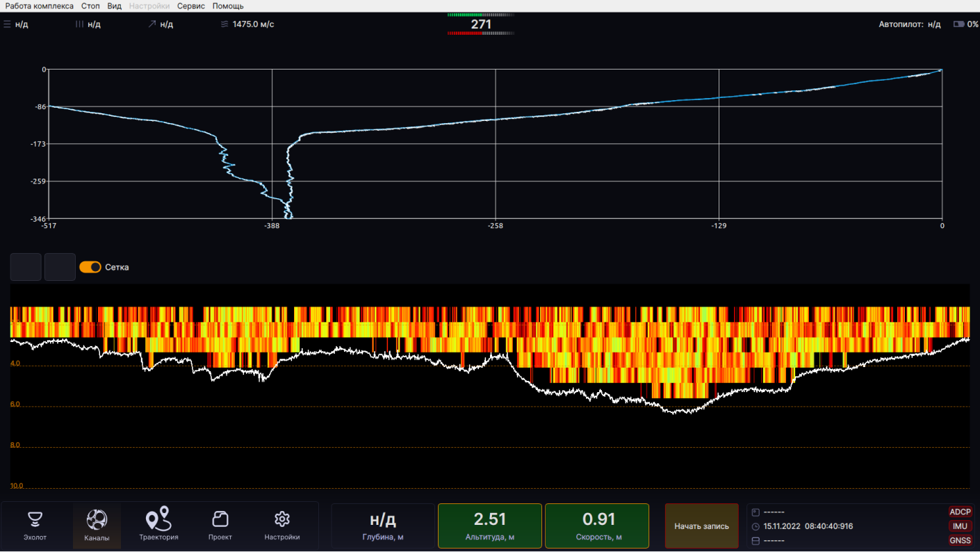The width and height of the screenshot is (980, 552).
Task: Open the Сервис menu
Action: pyautogui.click(x=191, y=6)
